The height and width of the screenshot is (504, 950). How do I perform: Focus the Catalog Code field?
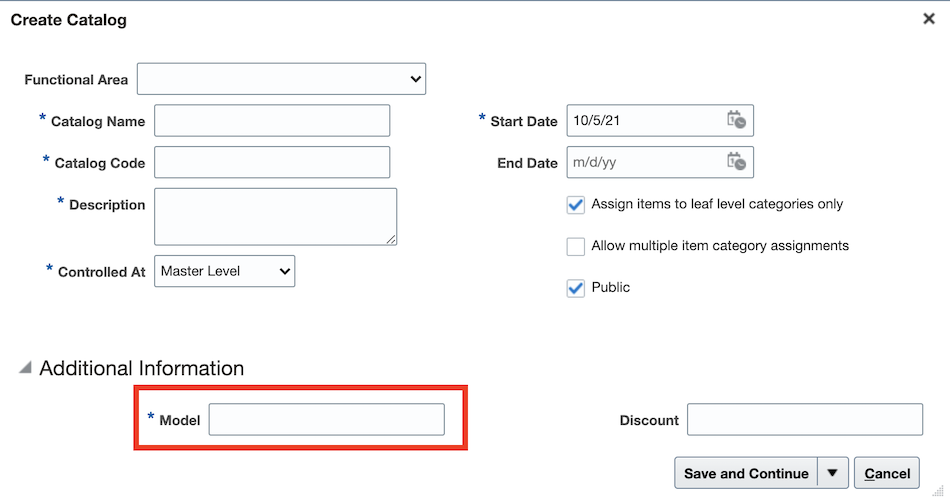click(x=272, y=162)
